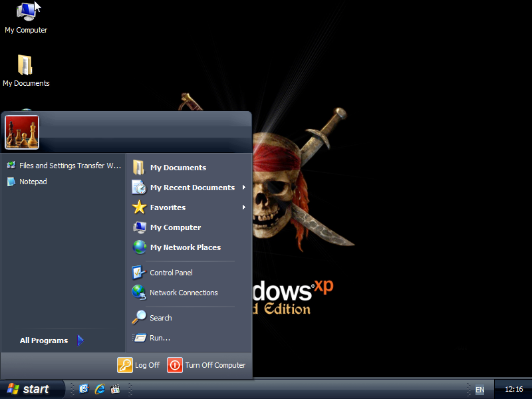532x399 pixels.
Task: Click the 12:16 system clock
Action: tap(513, 389)
